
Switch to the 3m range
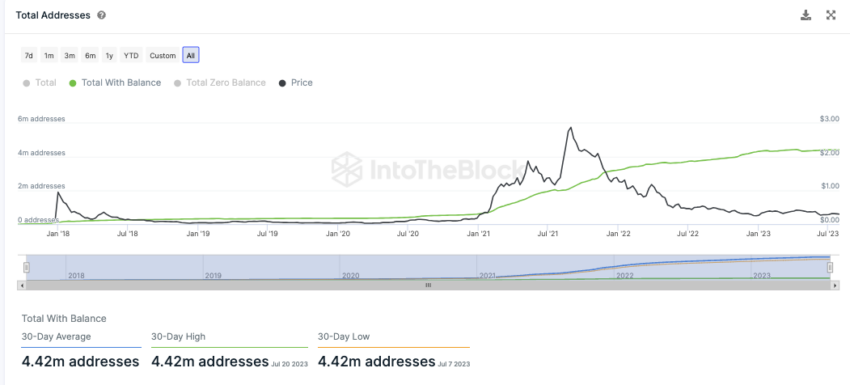[69, 55]
